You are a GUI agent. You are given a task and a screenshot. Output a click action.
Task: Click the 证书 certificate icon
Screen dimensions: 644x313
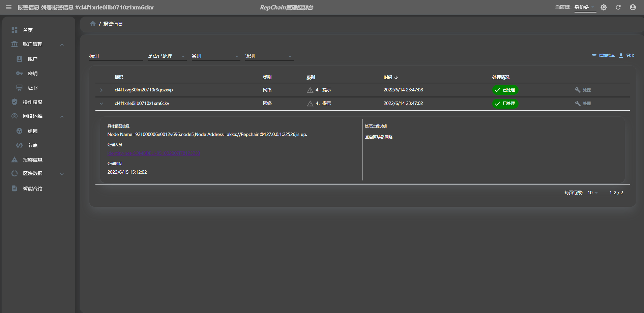coord(20,88)
